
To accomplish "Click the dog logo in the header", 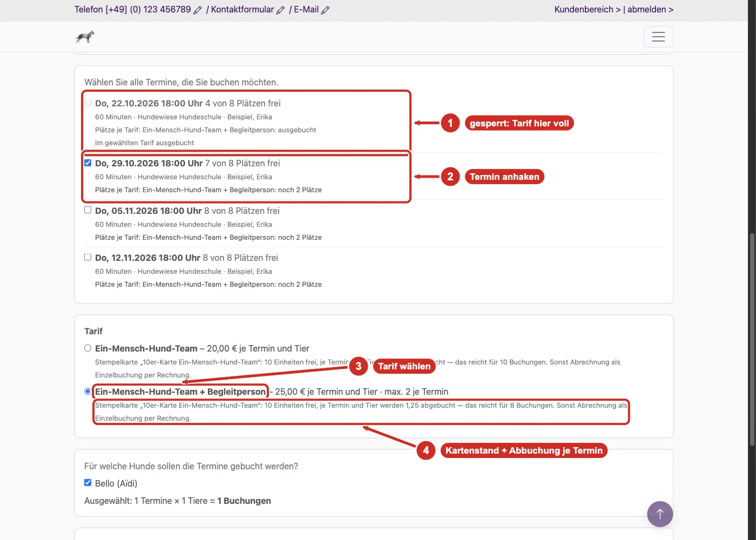I will point(85,37).
